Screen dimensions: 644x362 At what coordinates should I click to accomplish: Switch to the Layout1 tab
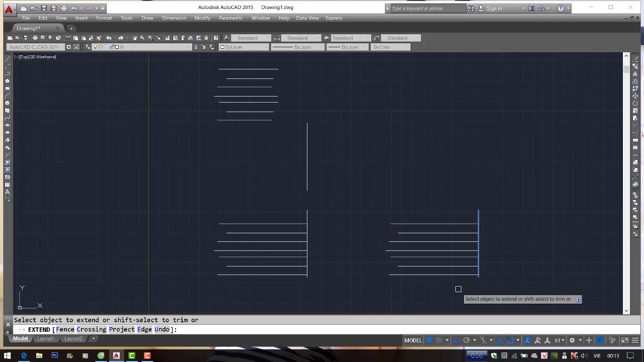[x=45, y=339]
